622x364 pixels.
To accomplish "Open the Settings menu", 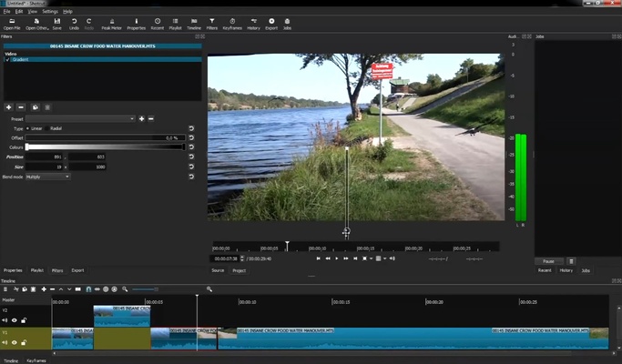I will click(50, 12).
